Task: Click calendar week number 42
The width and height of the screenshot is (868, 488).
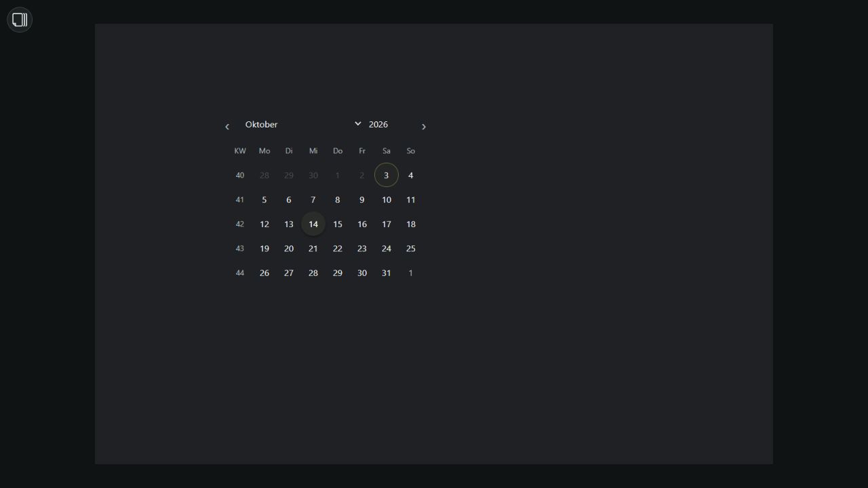Action: (x=240, y=224)
